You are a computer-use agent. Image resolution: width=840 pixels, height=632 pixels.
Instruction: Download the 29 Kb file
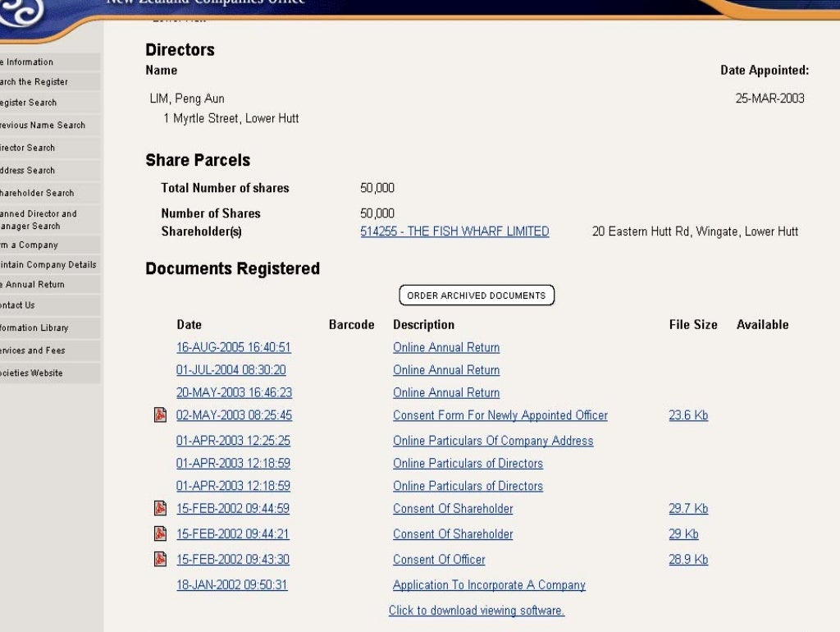click(683, 534)
